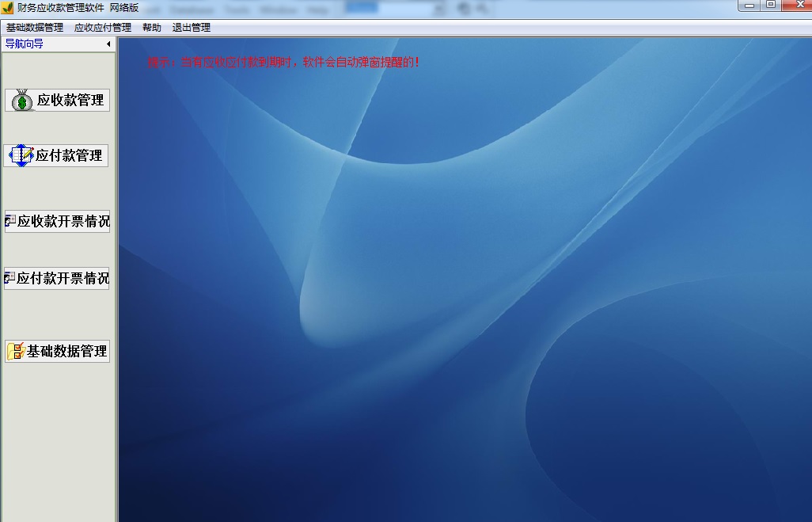Open the 应收应付管理 menu
The height and width of the screenshot is (522, 812).
pyautogui.click(x=103, y=28)
